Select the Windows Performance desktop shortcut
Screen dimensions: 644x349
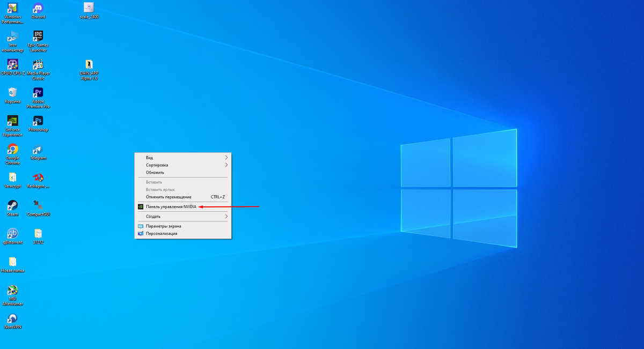point(12,13)
